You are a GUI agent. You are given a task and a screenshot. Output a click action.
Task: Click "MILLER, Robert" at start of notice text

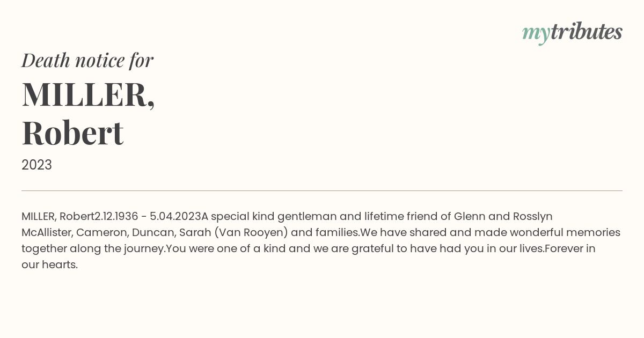pos(58,216)
